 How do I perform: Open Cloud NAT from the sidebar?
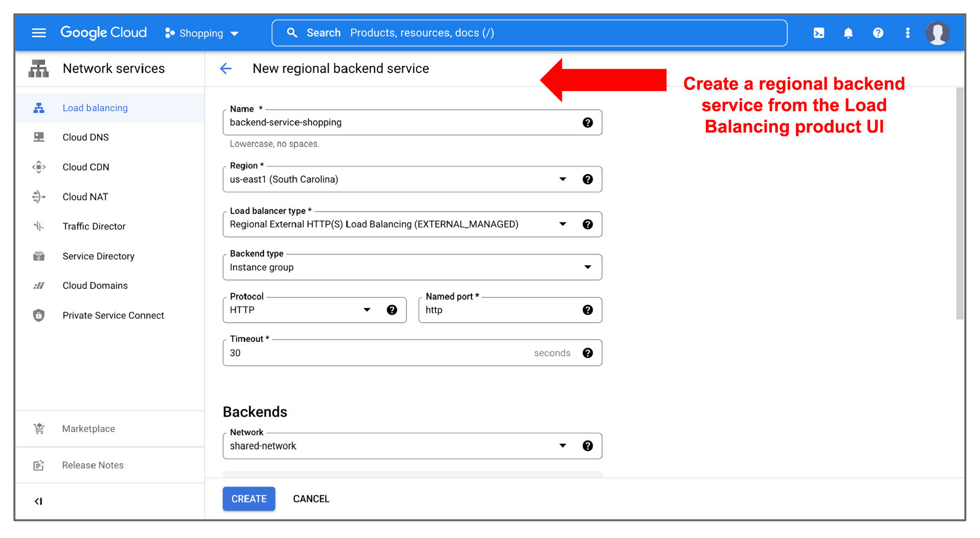tap(110, 197)
